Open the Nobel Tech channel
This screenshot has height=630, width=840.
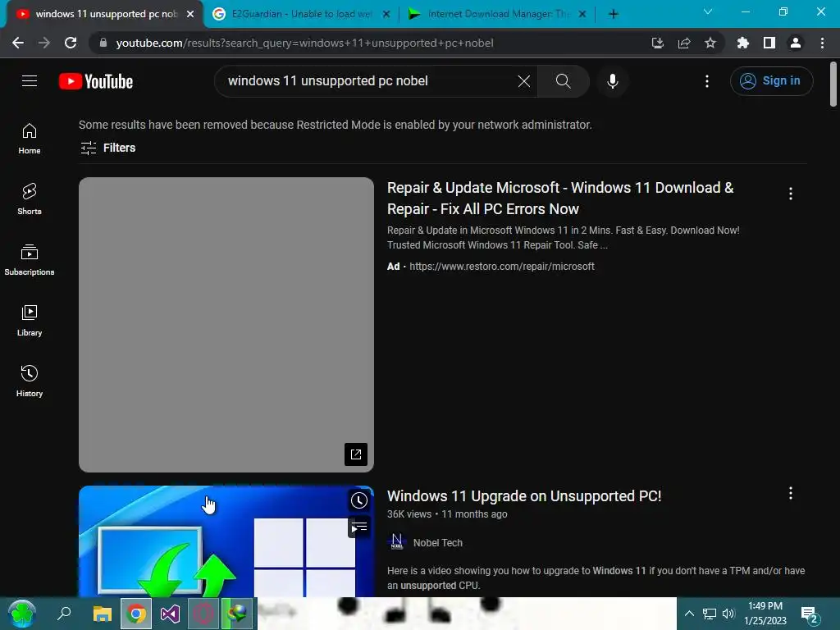tap(438, 543)
